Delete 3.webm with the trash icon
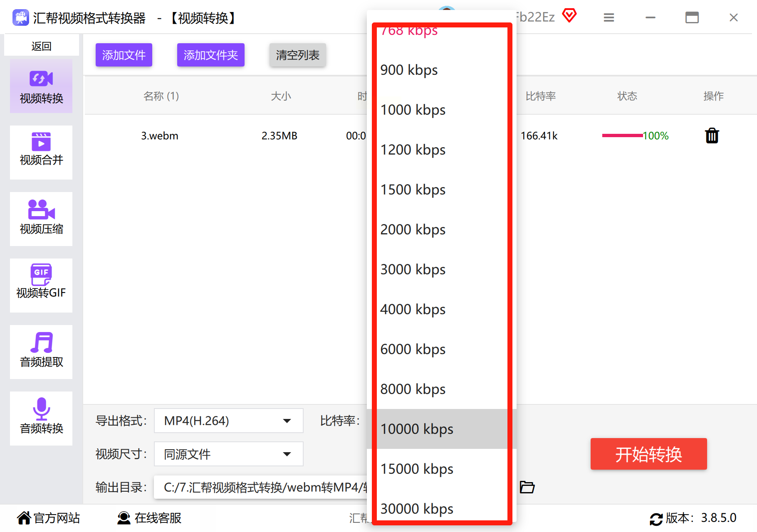The height and width of the screenshot is (532, 757). tap(712, 135)
